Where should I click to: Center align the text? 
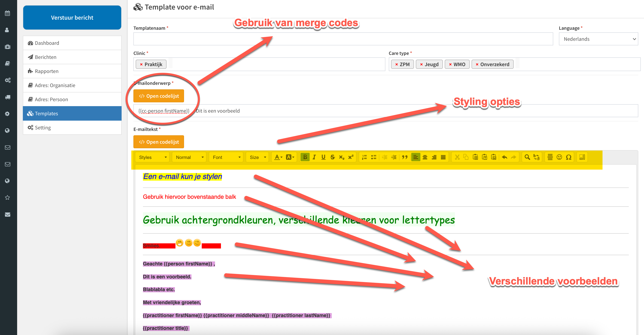coord(425,157)
